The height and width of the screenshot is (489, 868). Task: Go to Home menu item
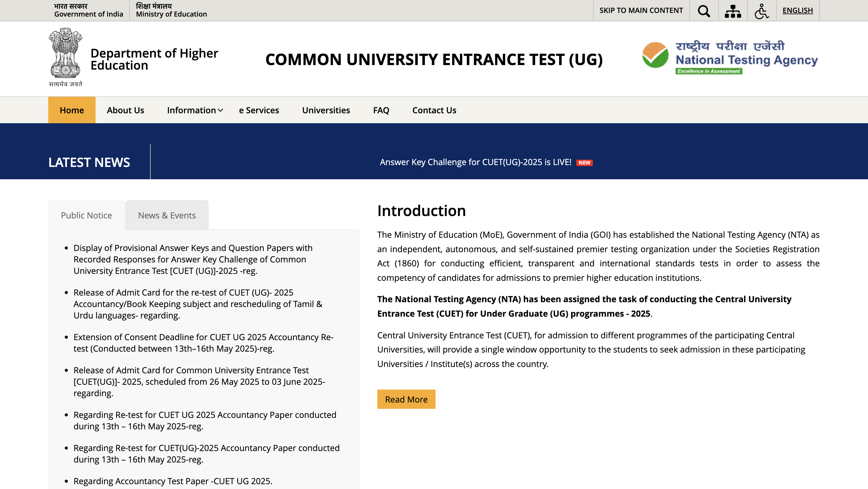(x=72, y=110)
